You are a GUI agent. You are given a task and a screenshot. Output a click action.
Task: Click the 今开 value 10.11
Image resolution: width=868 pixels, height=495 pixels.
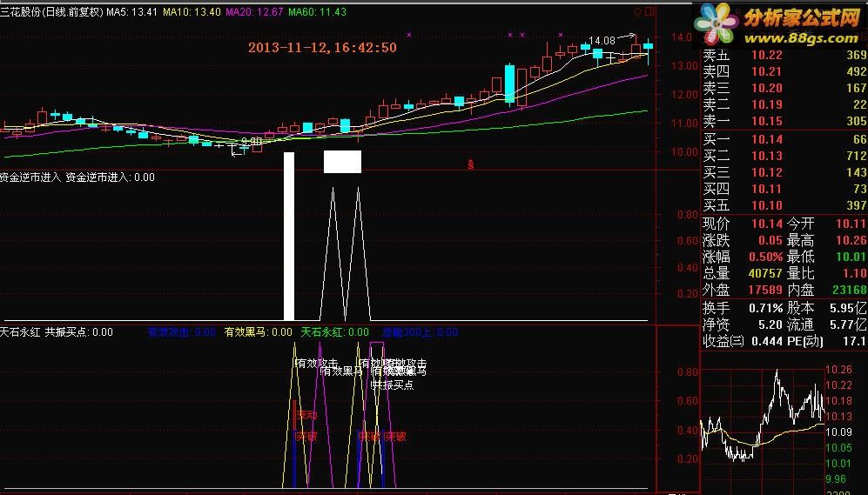(851, 224)
